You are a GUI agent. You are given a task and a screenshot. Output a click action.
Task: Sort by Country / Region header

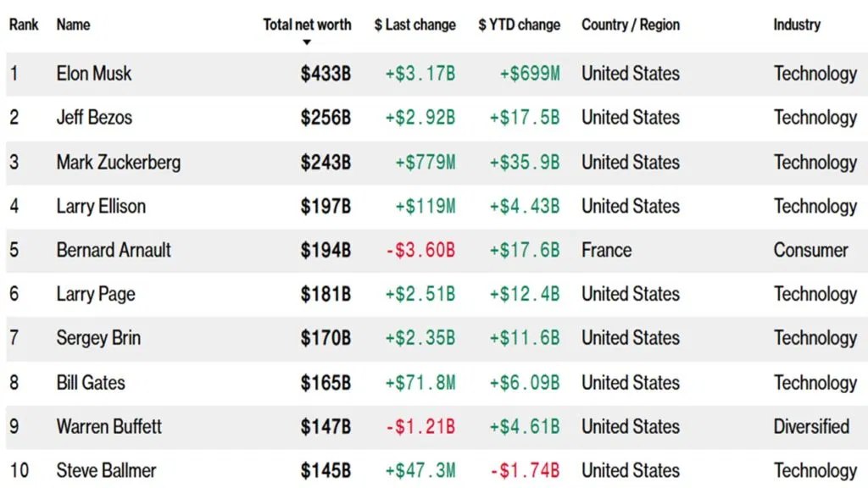pos(630,25)
